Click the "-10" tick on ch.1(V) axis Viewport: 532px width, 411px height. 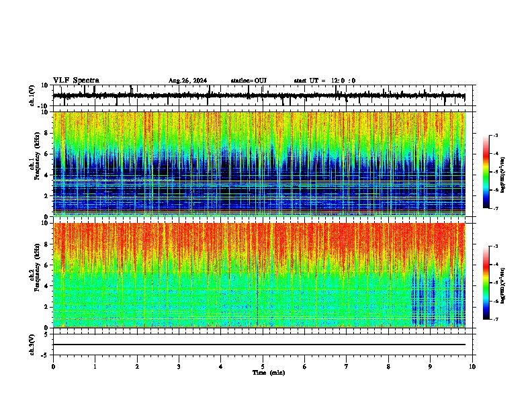[43, 106]
